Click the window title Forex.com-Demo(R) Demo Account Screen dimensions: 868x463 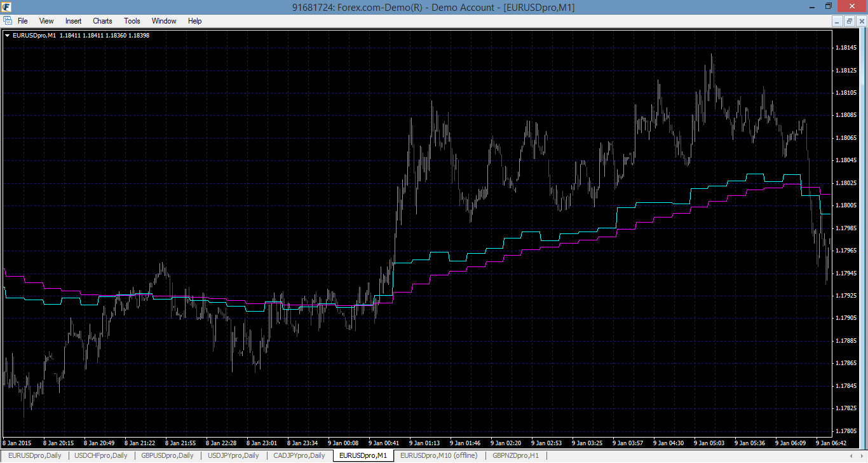433,7
